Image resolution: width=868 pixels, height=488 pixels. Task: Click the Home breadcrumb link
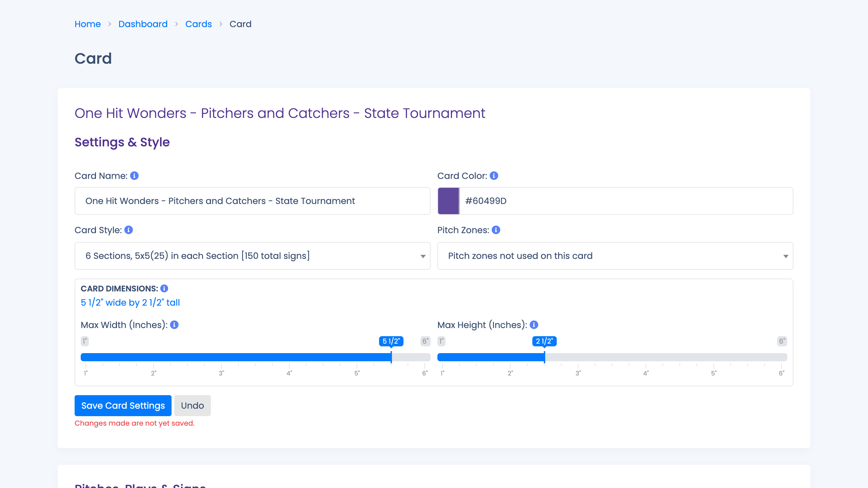click(x=87, y=24)
